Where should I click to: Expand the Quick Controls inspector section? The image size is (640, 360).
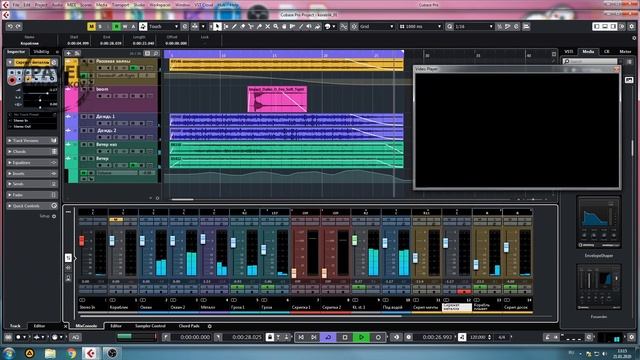(x=32, y=206)
